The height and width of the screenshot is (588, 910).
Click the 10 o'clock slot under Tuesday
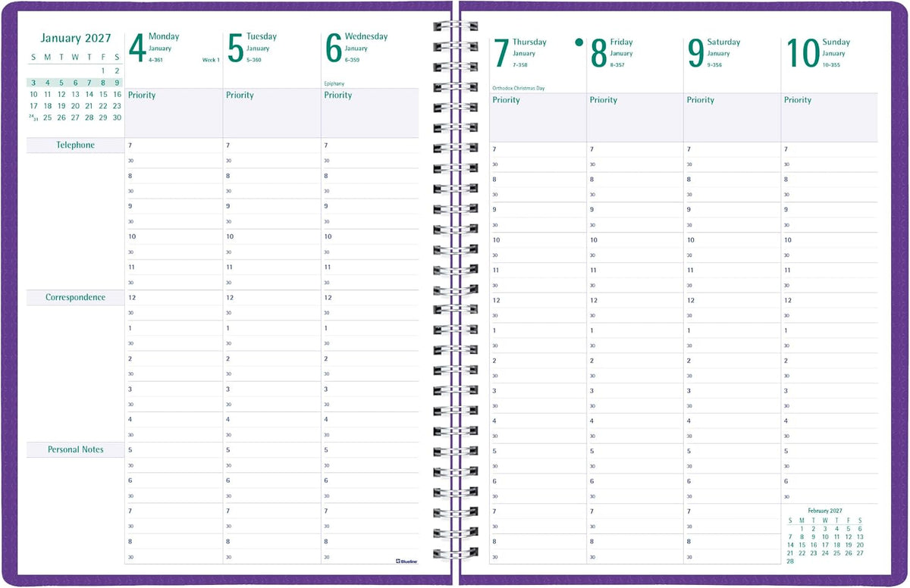coord(271,236)
